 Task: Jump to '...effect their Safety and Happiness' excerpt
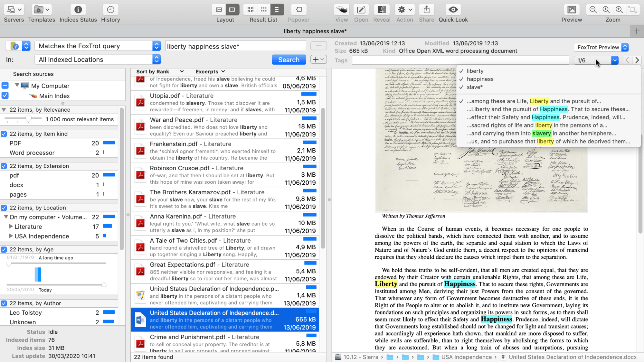(x=546, y=117)
